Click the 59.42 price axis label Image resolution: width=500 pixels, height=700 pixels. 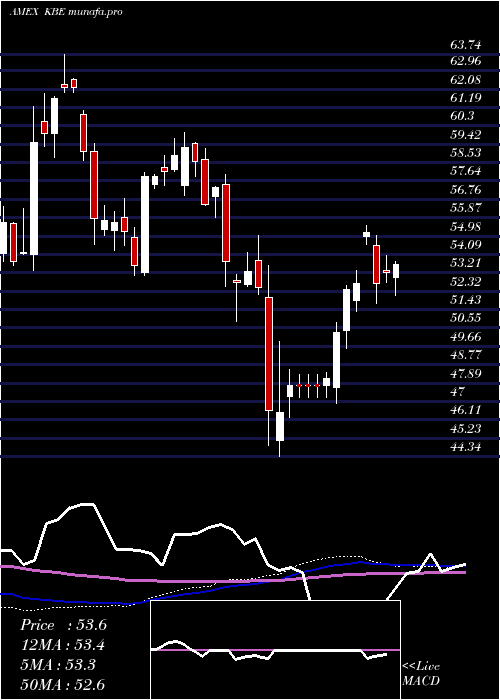[x=466, y=134]
